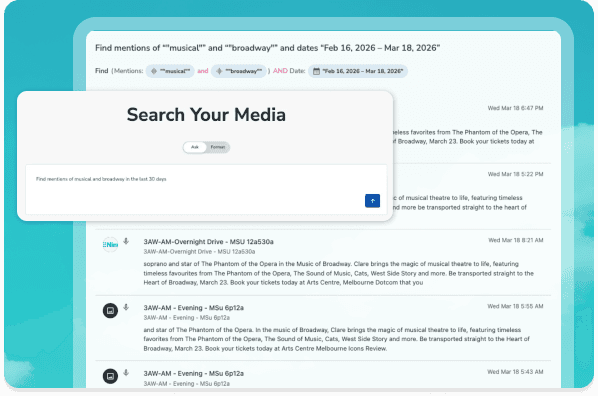Click the timestamp Wed Mar 18 5:43 AM
598x396 pixels.
tap(515, 372)
